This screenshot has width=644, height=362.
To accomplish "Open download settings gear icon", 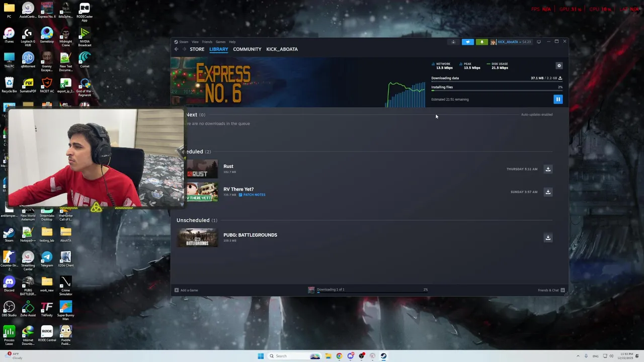I will (x=559, y=66).
